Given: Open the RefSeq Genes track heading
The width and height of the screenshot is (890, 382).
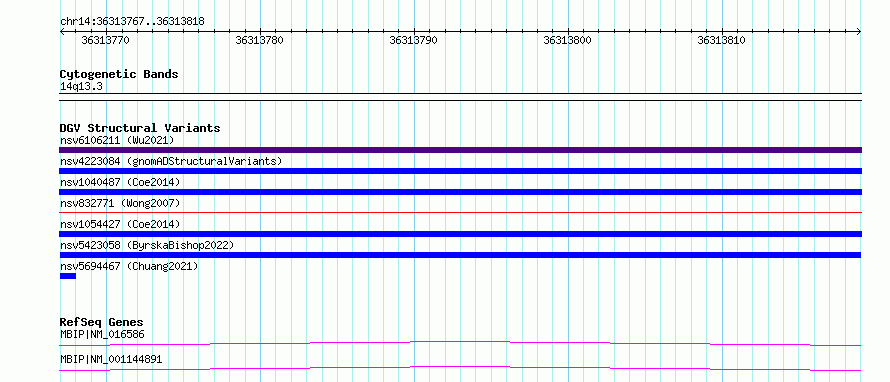Looking at the screenshot, I should point(102,323).
